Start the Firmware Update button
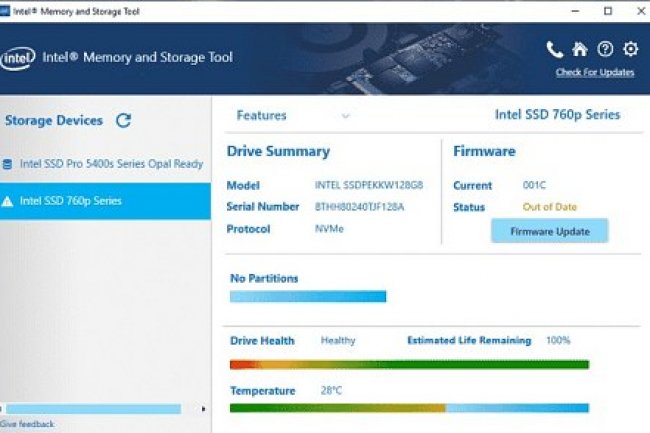The image size is (650, 433). 550,231
